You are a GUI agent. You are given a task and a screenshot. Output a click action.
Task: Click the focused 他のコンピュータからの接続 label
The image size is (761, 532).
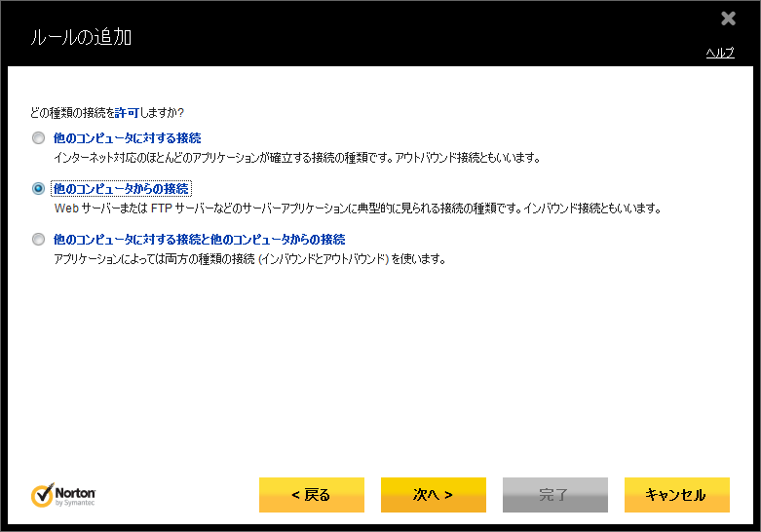point(122,189)
